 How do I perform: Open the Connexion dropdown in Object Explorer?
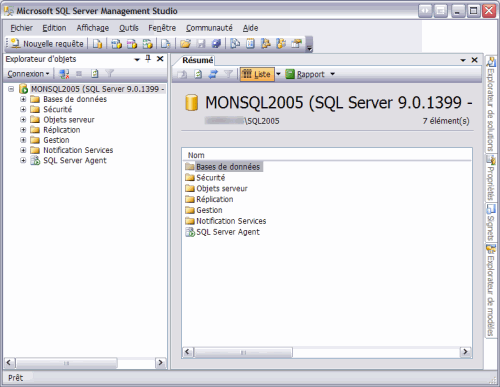pyautogui.click(x=28, y=74)
